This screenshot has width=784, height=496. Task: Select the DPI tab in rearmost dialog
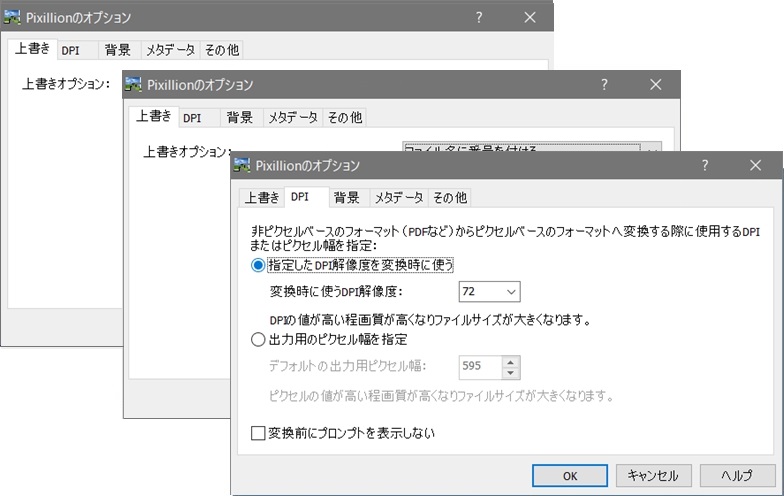click(x=76, y=50)
